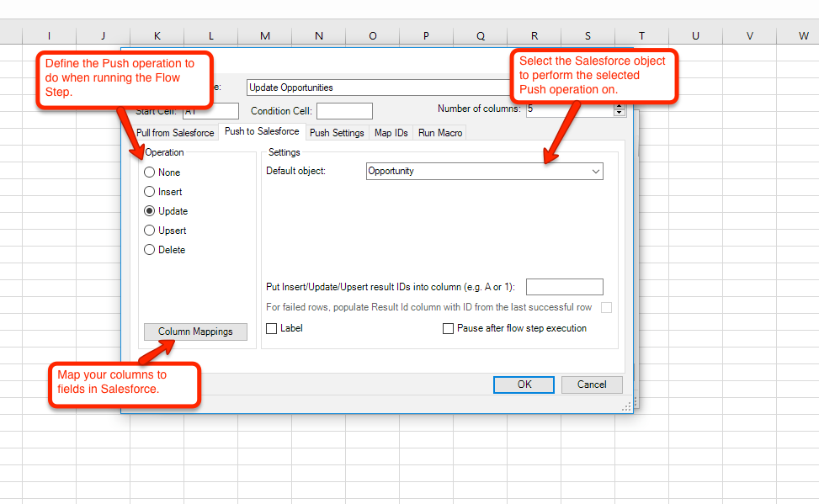Screen dimensions: 819x504
Task: Cancel the flow step dialog
Action: pyautogui.click(x=592, y=385)
